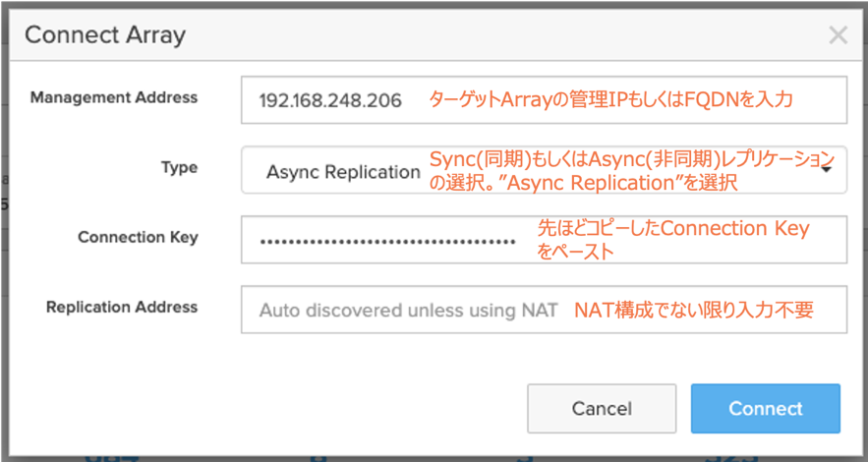Viewport: 868px width, 462px height.
Task: Click the Connection Key input field
Action: pyautogui.click(x=543, y=240)
